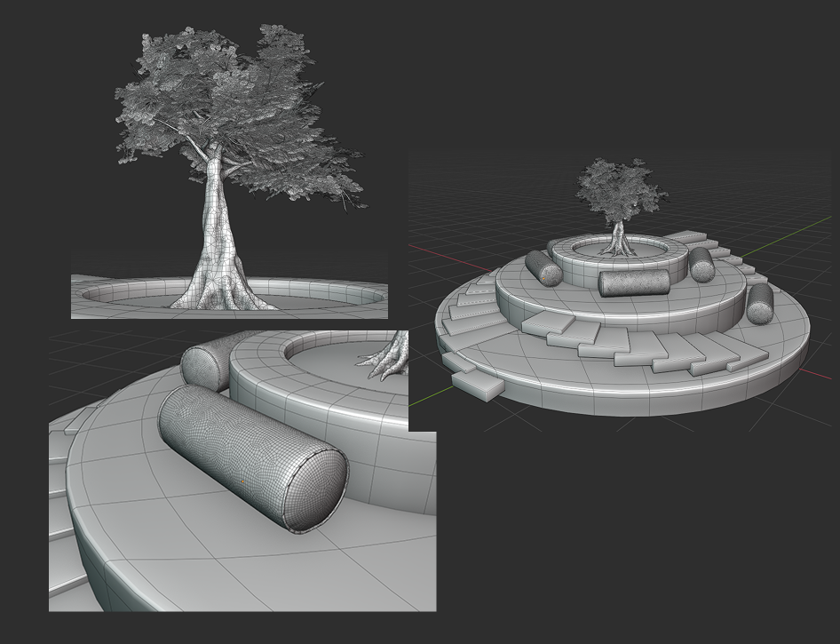The height and width of the screenshot is (644, 840).
Task: Click the small tree atop the full platform scene
Action: point(621,206)
